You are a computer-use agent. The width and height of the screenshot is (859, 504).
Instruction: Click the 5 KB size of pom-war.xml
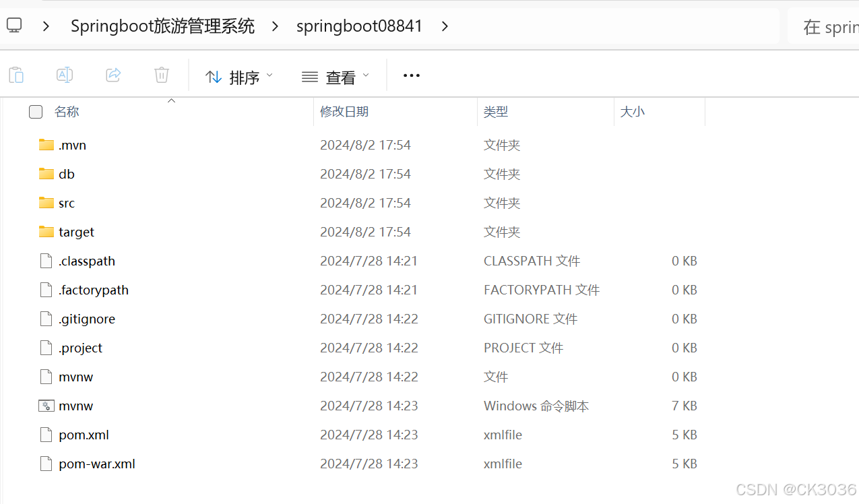[x=685, y=464]
